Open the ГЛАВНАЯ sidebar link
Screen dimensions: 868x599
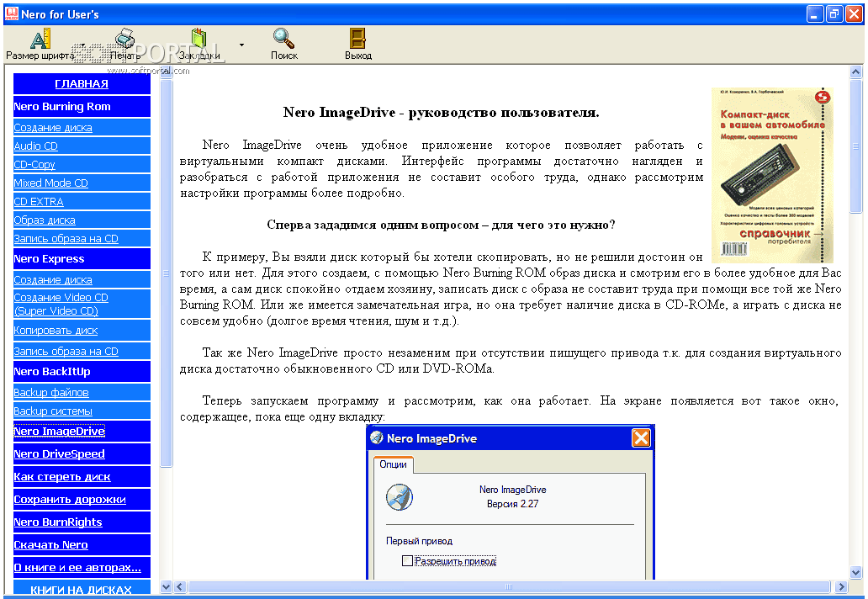click(82, 83)
